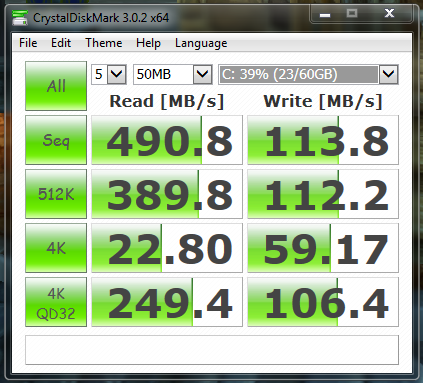Expand the 50MB test size dropdown

coord(173,74)
